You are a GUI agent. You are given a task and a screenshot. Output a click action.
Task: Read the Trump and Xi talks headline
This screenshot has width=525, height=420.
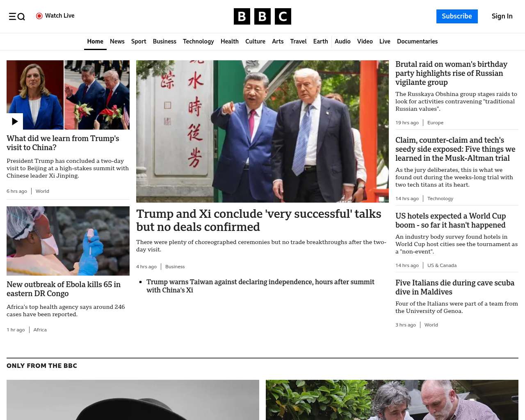pyautogui.click(x=259, y=220)
